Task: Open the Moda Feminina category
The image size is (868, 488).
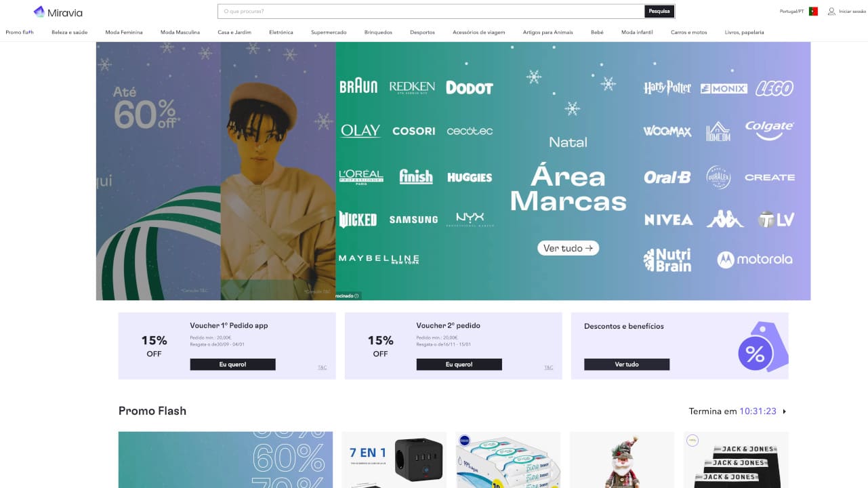Action: point(124,33)
